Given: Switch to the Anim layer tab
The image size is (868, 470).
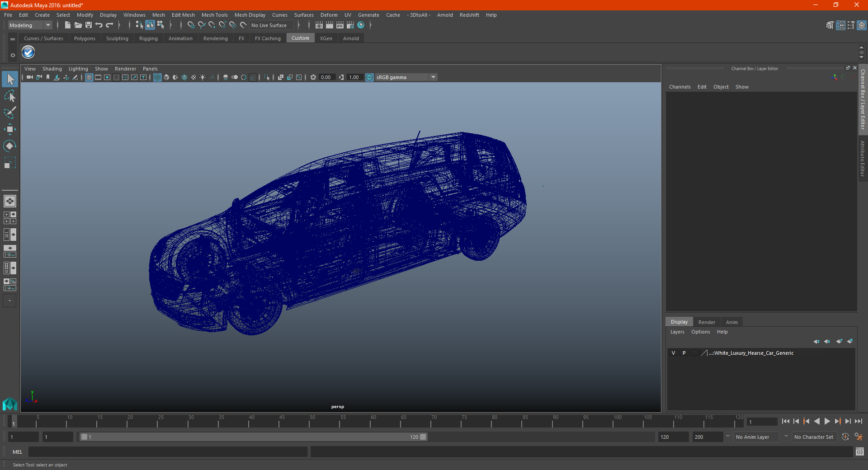Looking at the screenshot, I should tap(731, 322).
